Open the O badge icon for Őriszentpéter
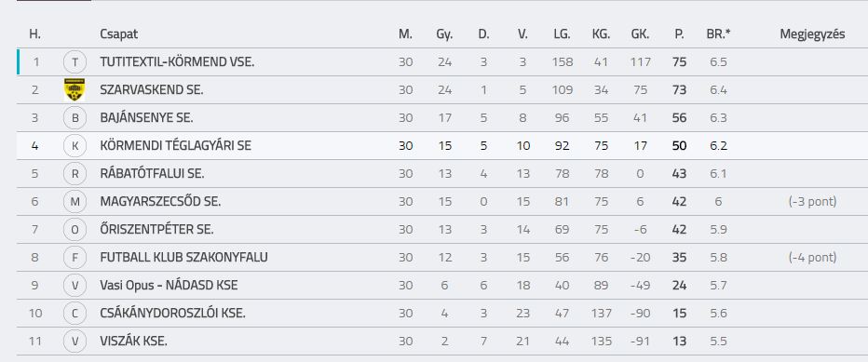The image size is (868, 362). pos(75,230)
